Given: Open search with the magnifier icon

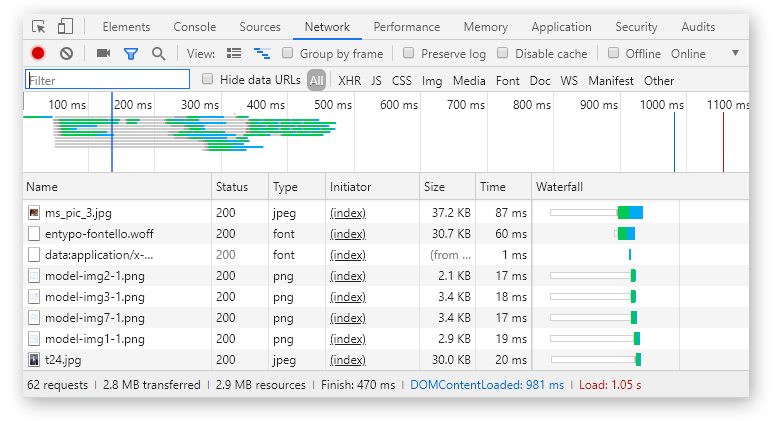Looking at the screenshot, I should [x=158, y=53].
